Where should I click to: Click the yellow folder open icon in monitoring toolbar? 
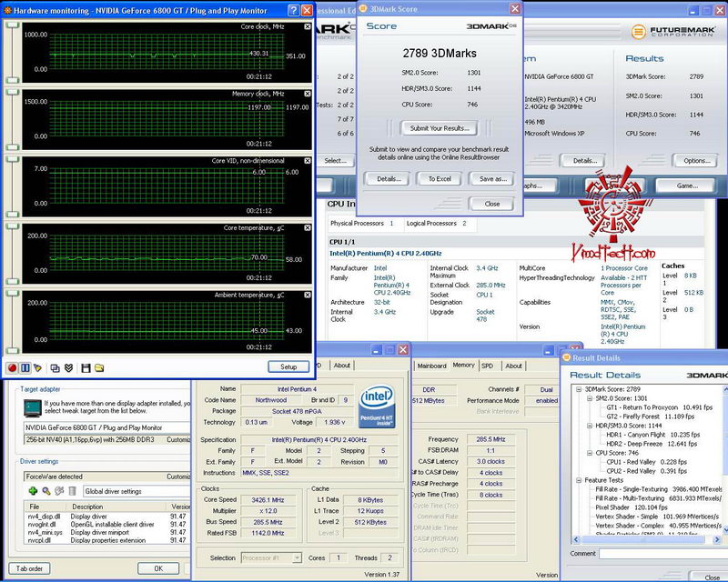tap(99, 368)
